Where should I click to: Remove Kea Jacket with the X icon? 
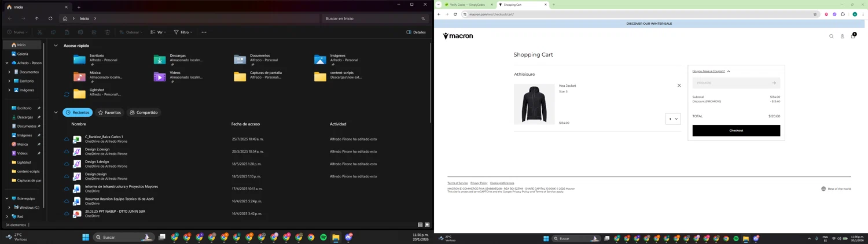click(679, 86)
